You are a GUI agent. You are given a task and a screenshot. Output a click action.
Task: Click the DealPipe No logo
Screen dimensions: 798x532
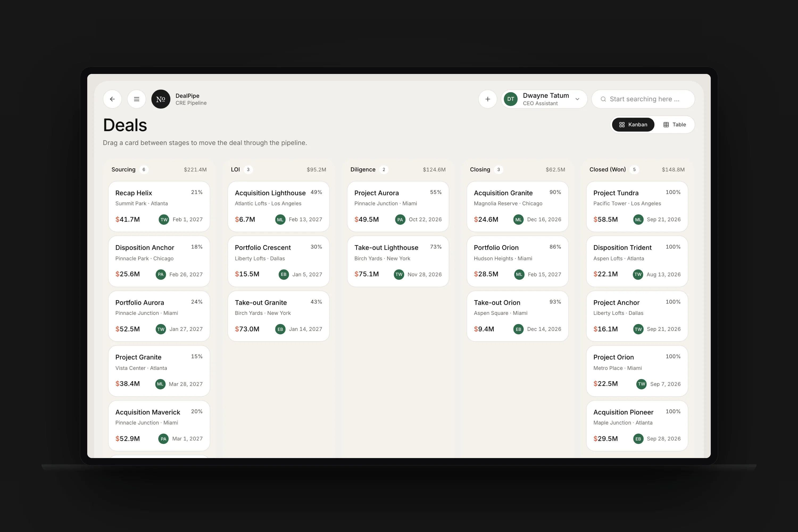[160, 99]
